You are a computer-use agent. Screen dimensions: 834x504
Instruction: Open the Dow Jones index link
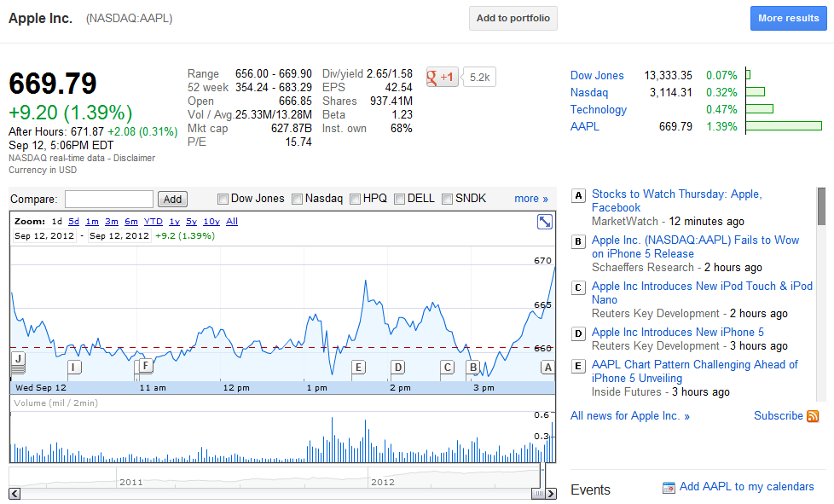(597, 76)
